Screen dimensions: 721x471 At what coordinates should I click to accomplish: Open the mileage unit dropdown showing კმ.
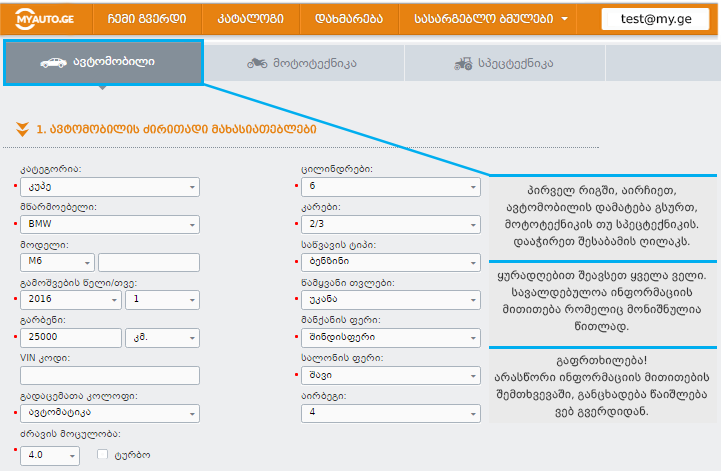coord(162,338)
